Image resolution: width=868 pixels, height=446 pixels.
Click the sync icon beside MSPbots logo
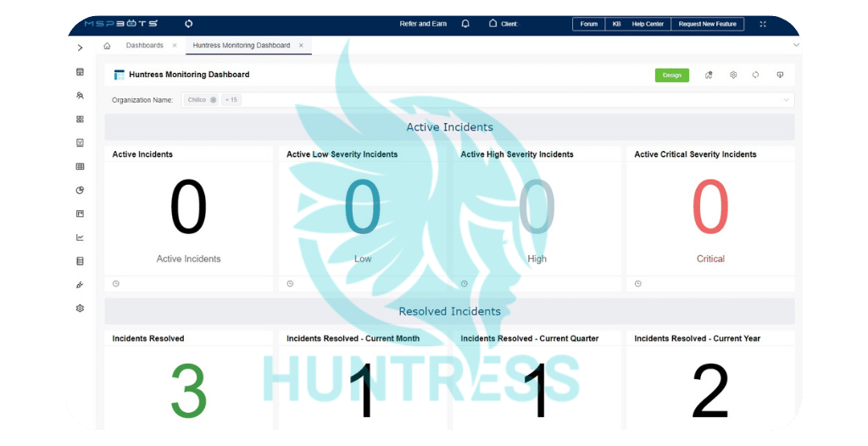[189, 23]
